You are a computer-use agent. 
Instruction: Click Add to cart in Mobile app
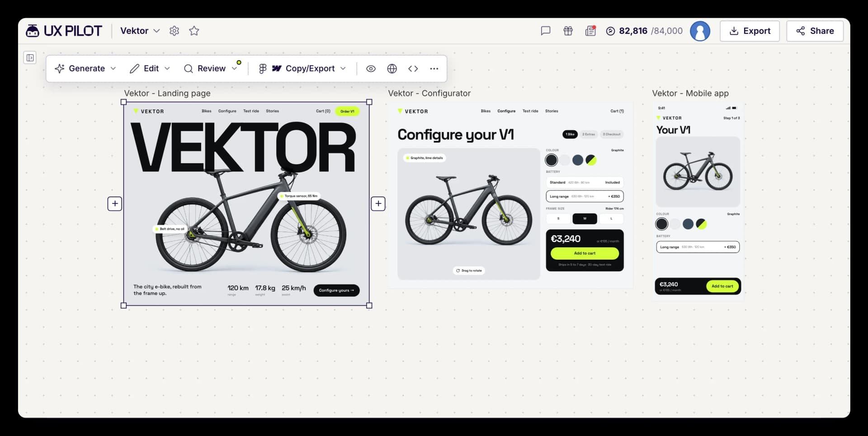[x=722, y=286]
